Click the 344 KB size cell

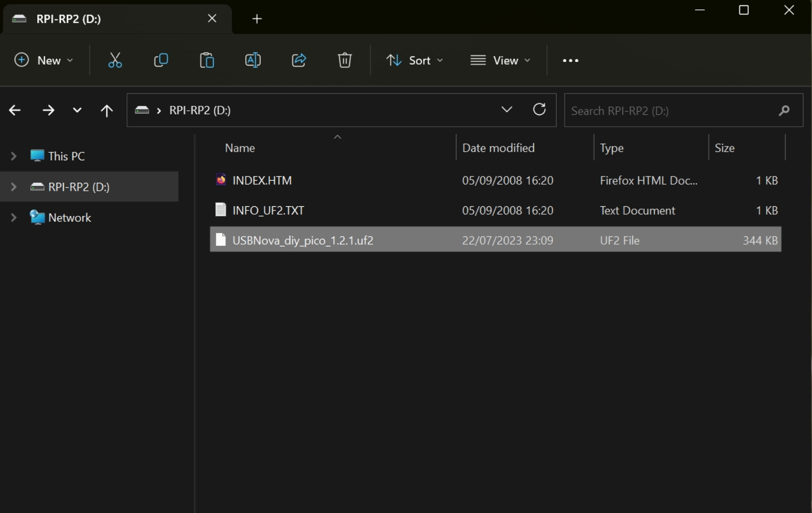(x=760, y=240)
